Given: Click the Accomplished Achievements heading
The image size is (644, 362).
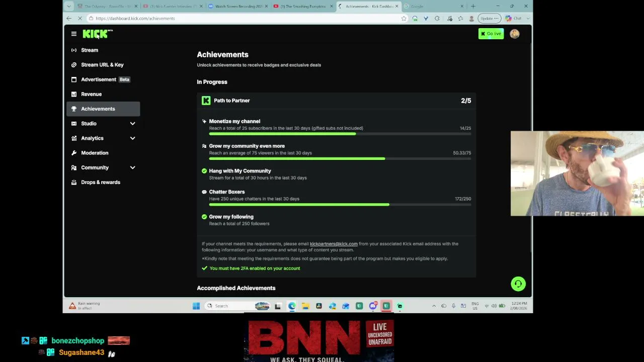Looking at the screenshot, I should tap(236, 288).
